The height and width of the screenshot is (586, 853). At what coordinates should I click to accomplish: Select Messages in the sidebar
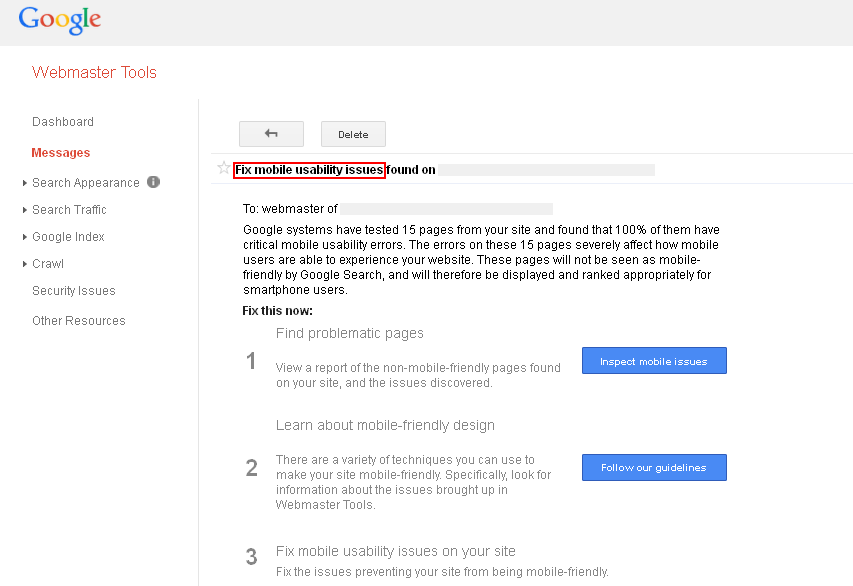click(61, 153)
